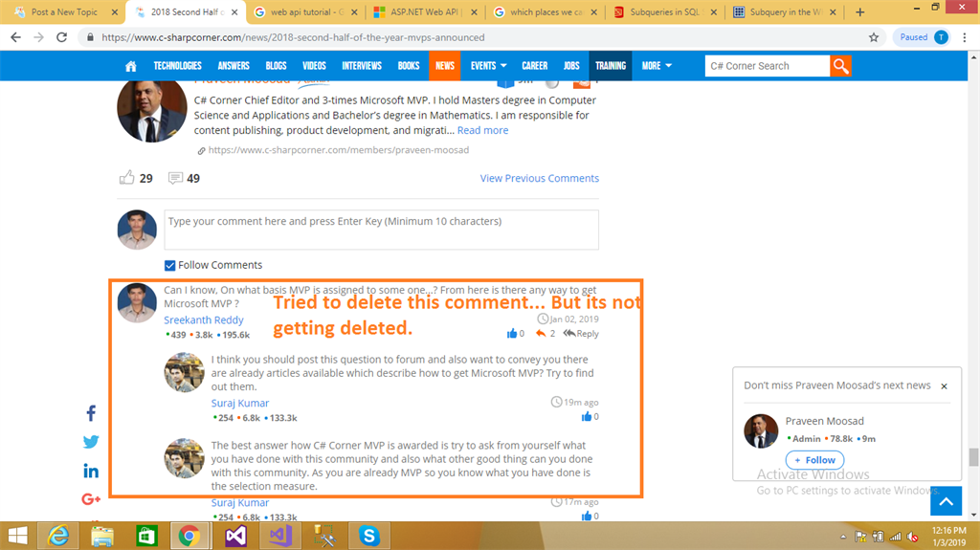The width and height of the screenshot is (980, 550).
Task: Share on Google Plus sidebar icon
Action: click(x=91, y=498)
